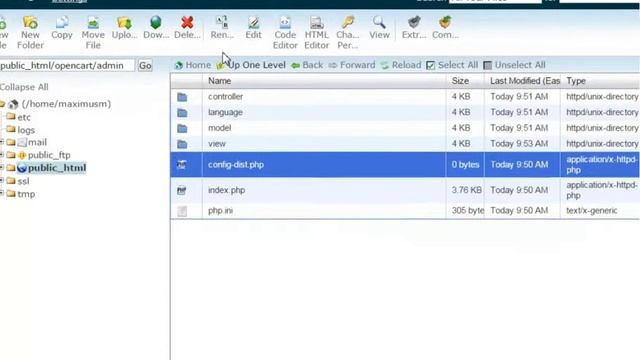Click the view folder icon
The height and width of the screenshot is (360, 640).
pos(182,144)
